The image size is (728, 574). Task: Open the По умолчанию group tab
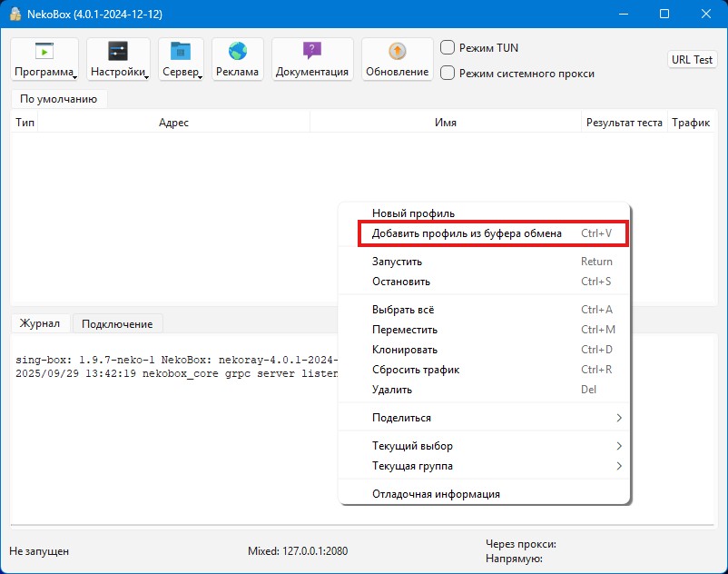(x=58, y=99)
